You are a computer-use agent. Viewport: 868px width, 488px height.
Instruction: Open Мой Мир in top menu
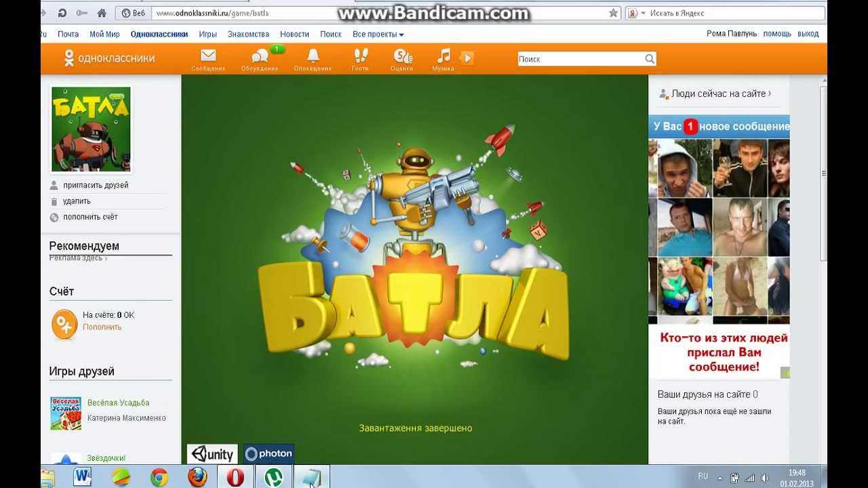(104, 34)
